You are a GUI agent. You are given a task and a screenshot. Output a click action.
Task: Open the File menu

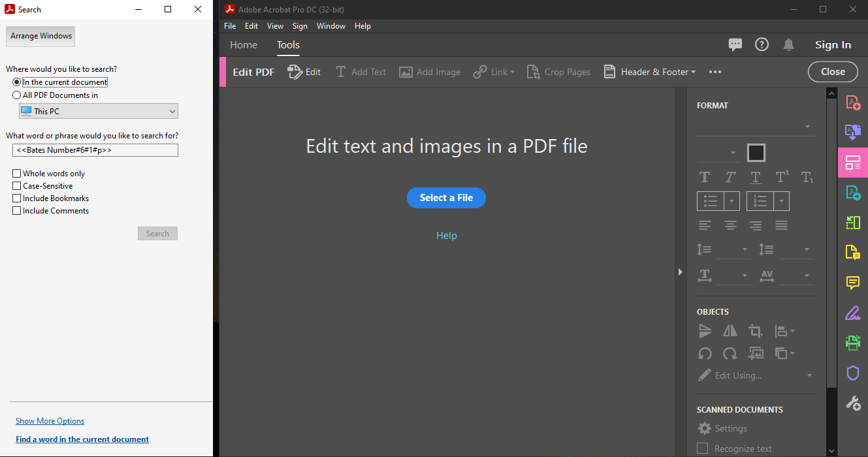point(230,26)
